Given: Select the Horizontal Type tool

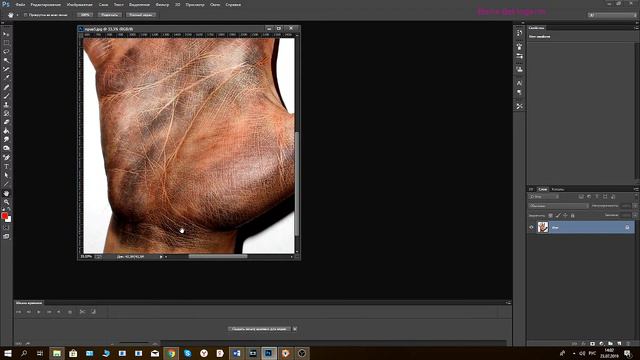Looking at the screenshot, I should coord(6,167).
